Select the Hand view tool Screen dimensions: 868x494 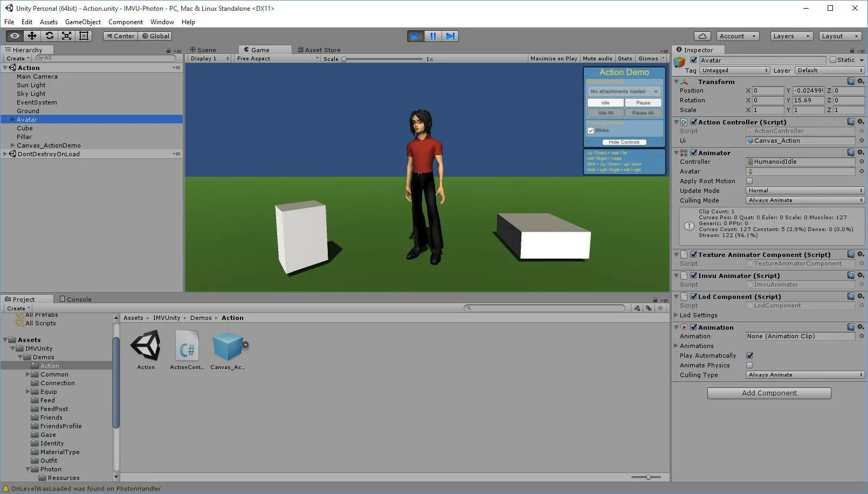click(x=15, y=36)
